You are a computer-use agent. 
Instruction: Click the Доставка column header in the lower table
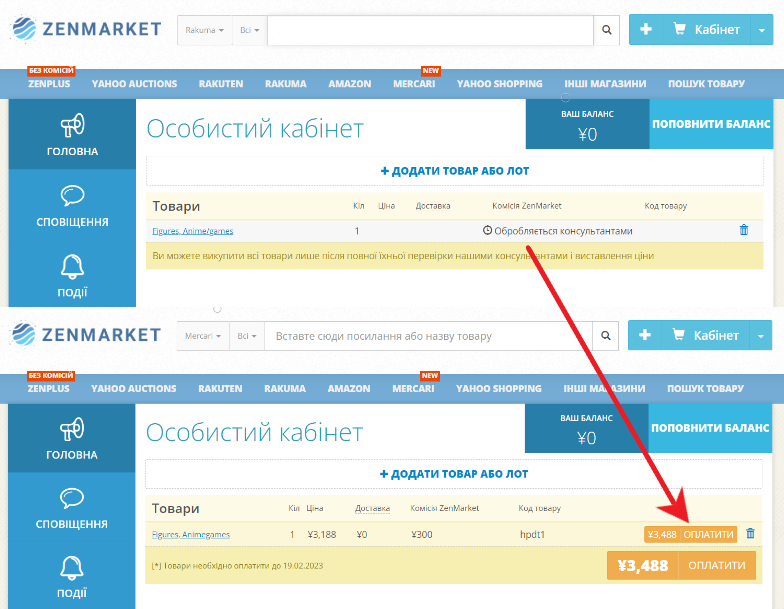(372, 508)
